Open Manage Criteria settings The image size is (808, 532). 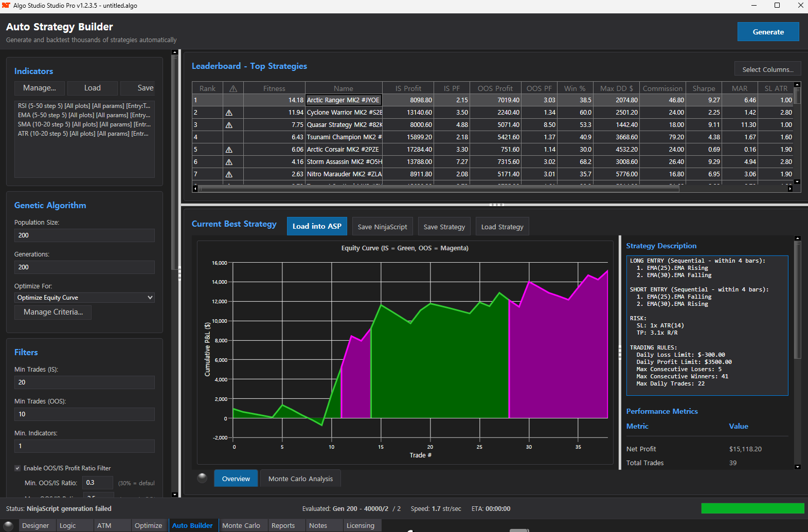coord(53,312)
